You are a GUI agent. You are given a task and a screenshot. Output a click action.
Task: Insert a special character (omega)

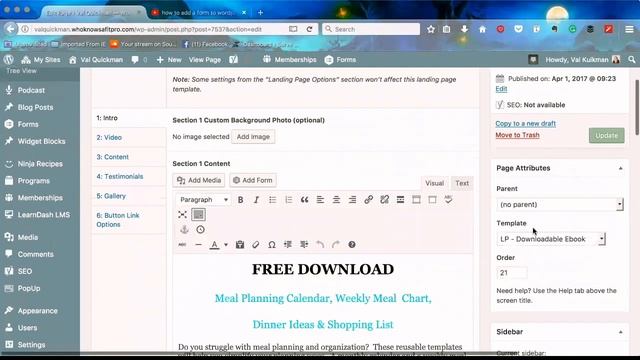click(272, 244)
